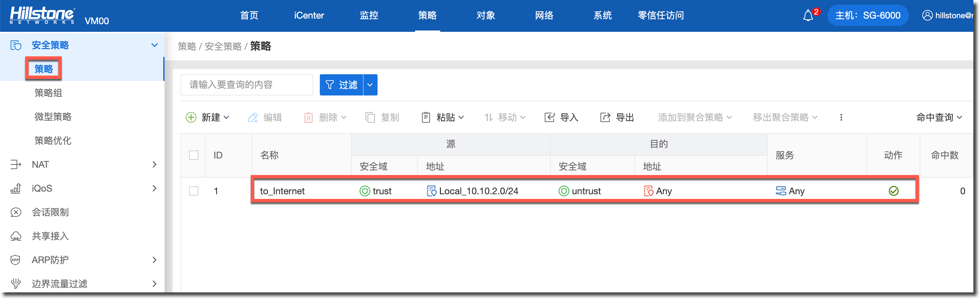Open the filter dropdown arrow next to 过滤
The height and width of the screenshot is (299, 980).
pyautogui.click(x=370, y=85)
